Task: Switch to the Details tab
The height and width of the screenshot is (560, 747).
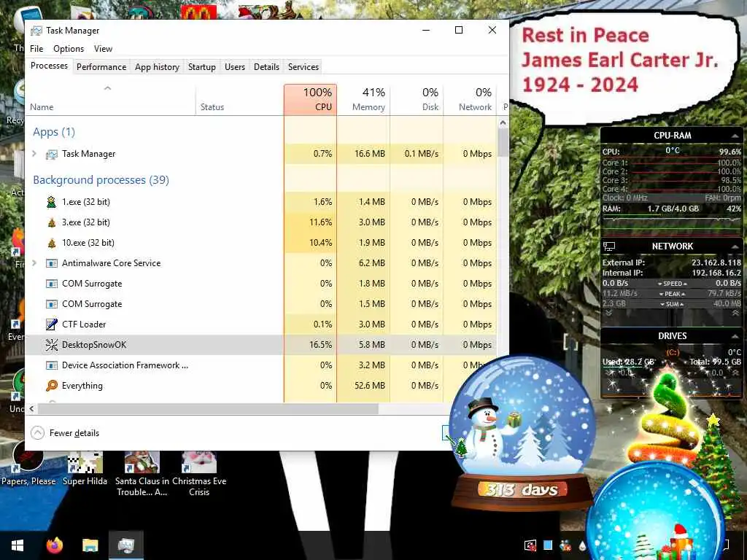Action: coord(266,67)
